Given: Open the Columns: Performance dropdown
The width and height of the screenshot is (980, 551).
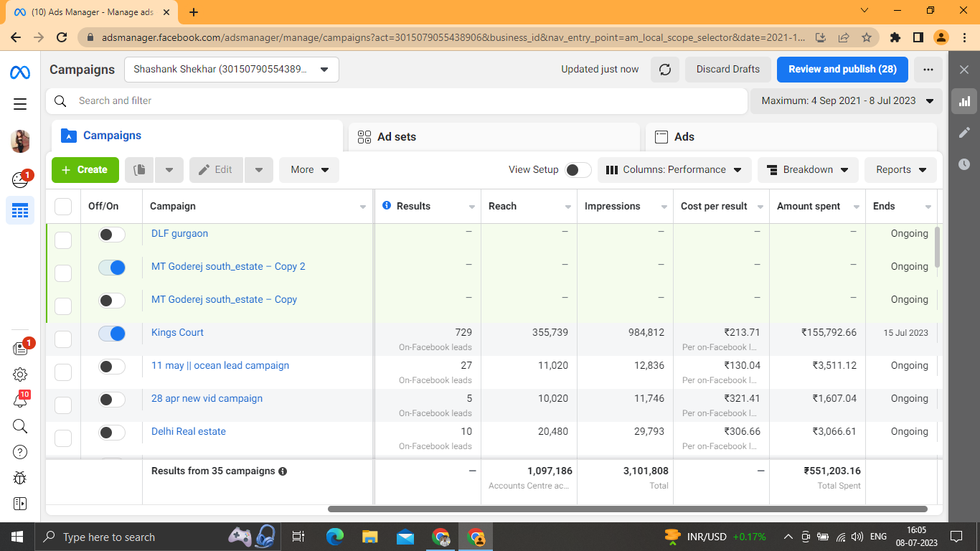Looking at the screenshot, I should tap(674, 169).
